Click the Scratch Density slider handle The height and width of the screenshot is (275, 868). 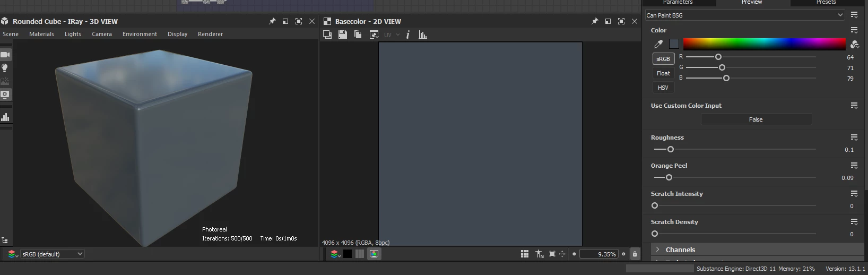[655, 234]
